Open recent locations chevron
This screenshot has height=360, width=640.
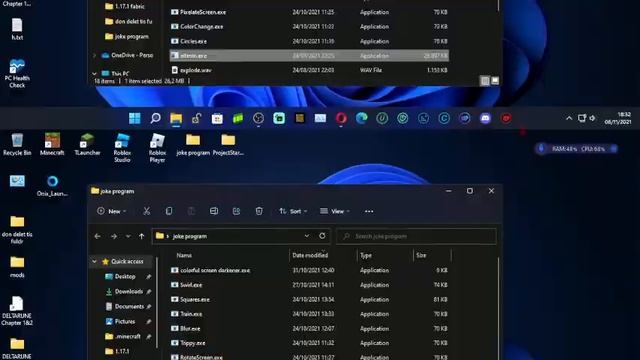(x=128, y=236)
